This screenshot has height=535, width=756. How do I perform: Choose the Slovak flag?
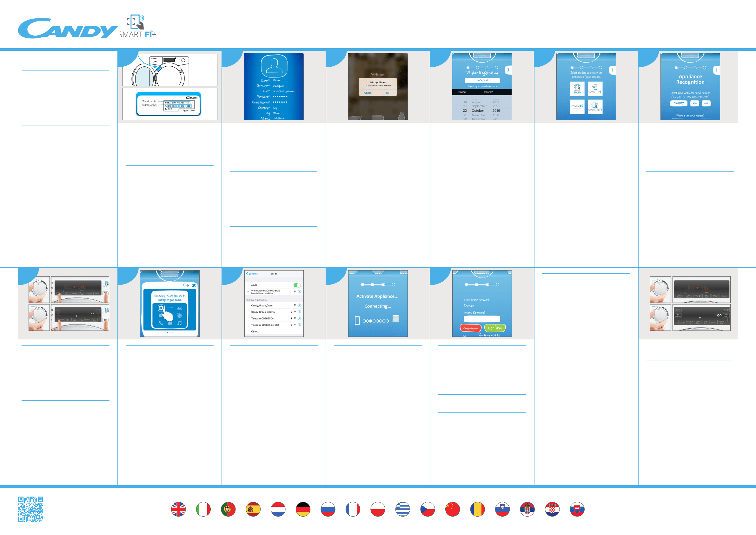coord(577,509)
